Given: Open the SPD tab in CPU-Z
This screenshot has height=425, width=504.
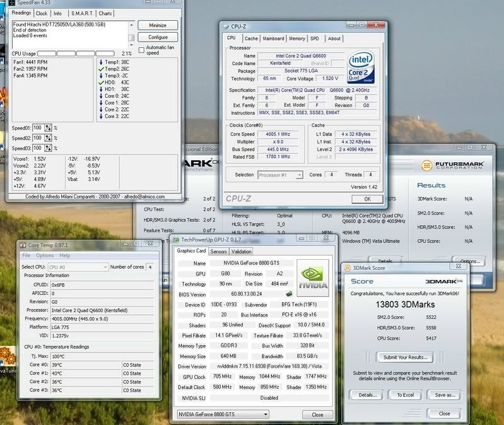Looking at the screenshot, I should 314,38.
